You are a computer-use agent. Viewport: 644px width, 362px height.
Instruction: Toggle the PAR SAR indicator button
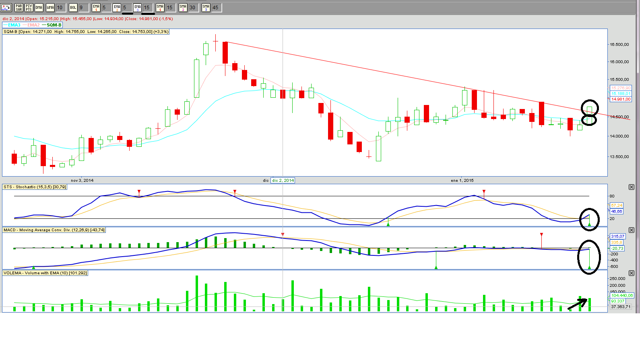coord(19,7)
